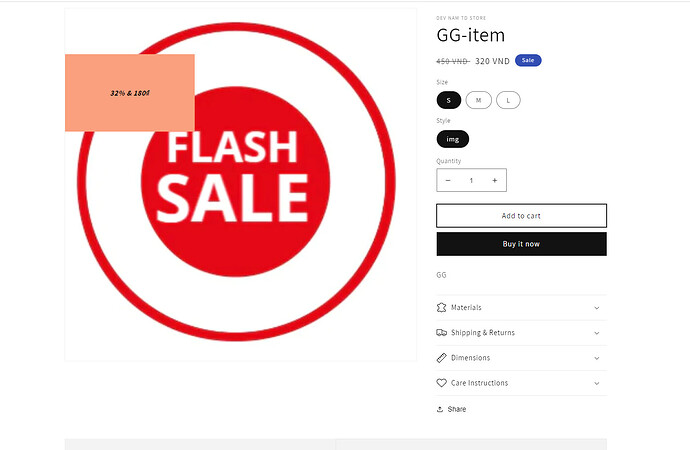This screenshot has width=690, height=450.
Task: Click the quantity number field
Action: [471, 180]
